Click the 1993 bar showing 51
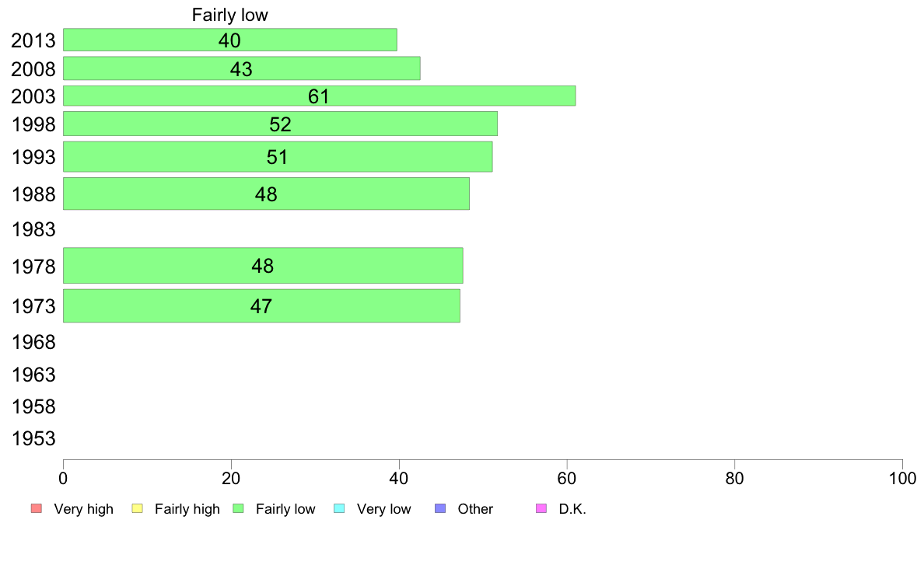Viewport: 924px width, 572px height. point(278,157)
